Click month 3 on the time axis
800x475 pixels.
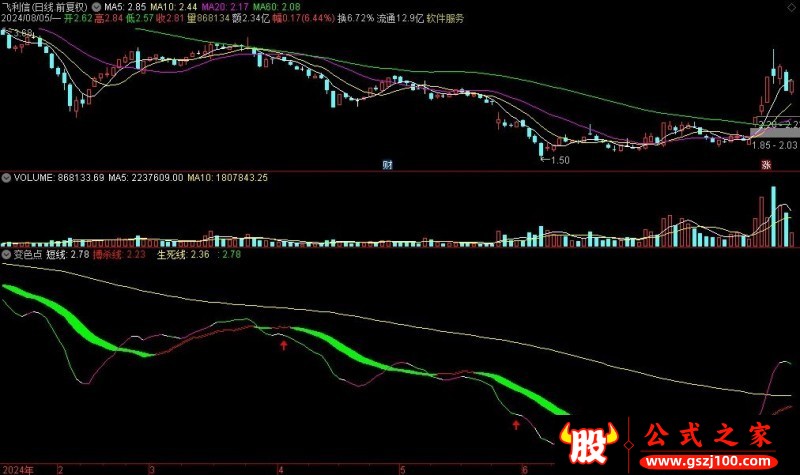tap(152, 470)
